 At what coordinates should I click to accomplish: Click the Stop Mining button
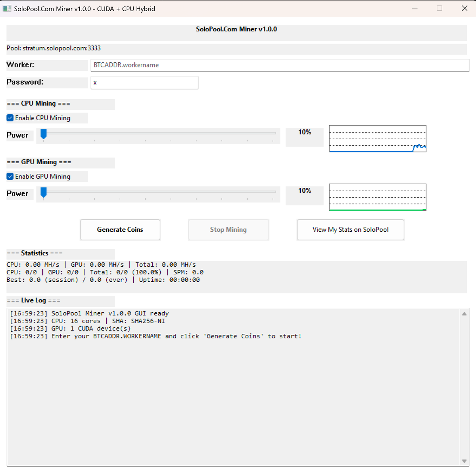pyautogui.click(x=228, y=229)
